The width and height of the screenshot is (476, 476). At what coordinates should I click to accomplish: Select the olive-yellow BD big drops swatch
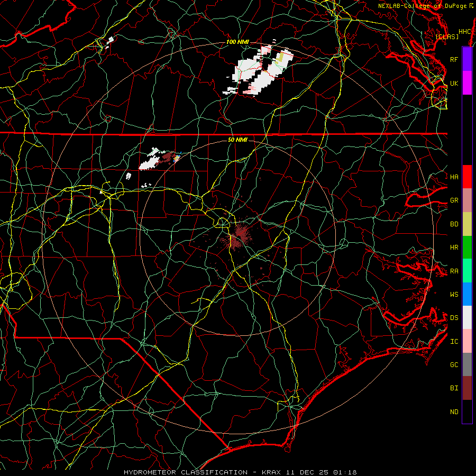pos(467,224)
